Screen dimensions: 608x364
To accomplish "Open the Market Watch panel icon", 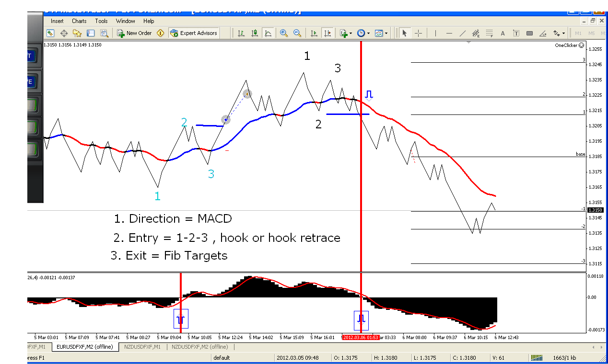I will pyautogui.click(x=50, y=33).
